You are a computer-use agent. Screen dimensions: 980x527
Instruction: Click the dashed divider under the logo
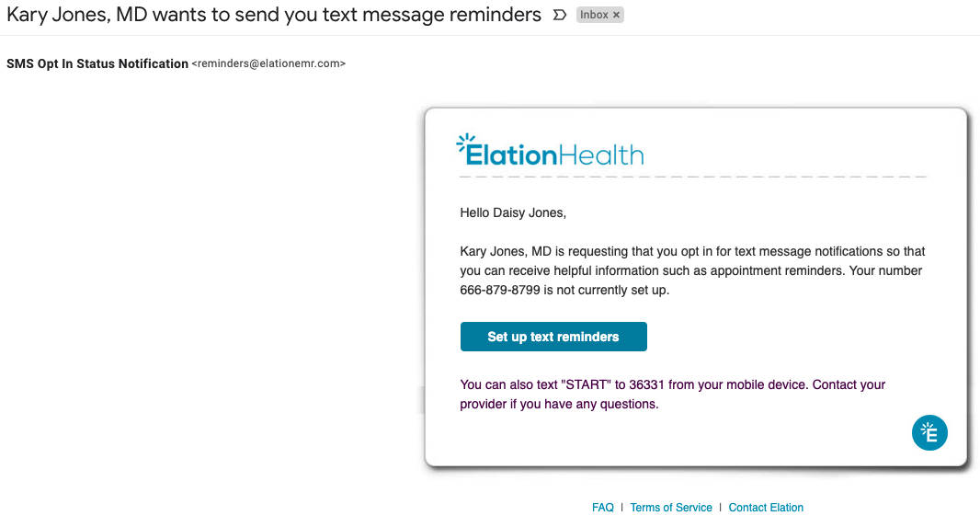pos(692,176)
